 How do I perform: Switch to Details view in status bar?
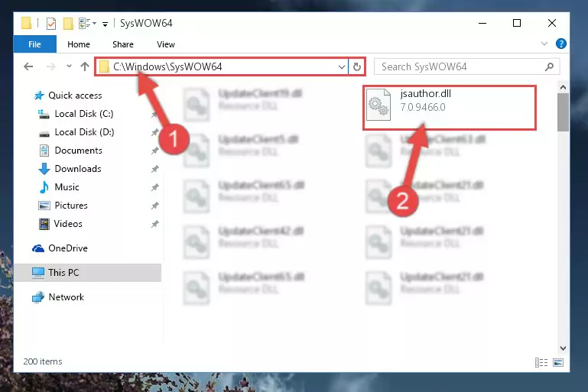click(x=541, y=362)
